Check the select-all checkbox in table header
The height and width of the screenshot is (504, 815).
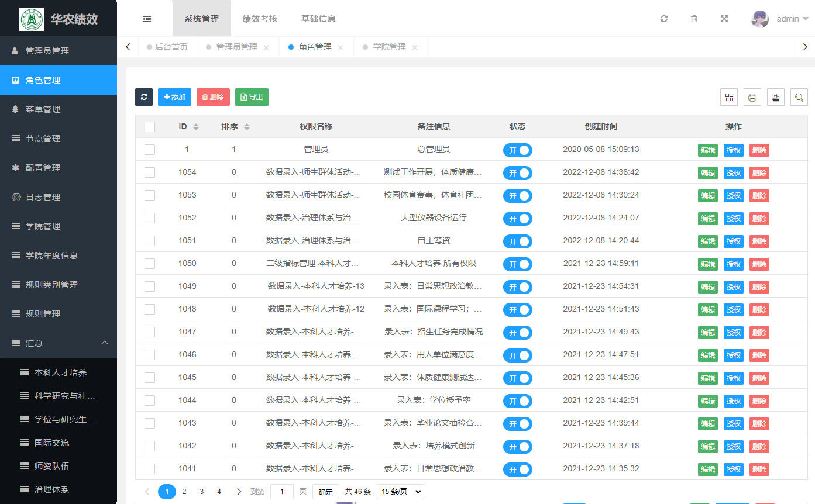tap(150, 127)
